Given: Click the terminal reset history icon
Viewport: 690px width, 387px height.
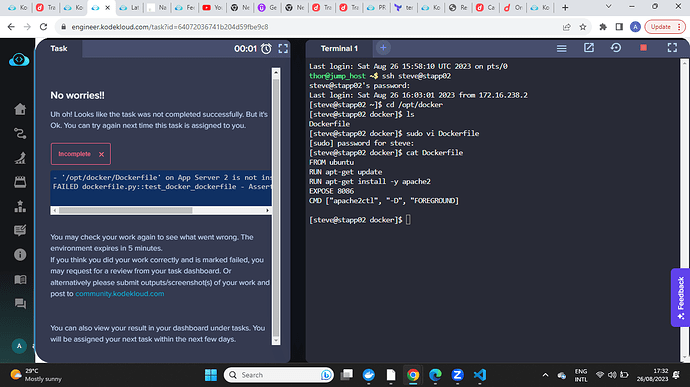Looking at the screenshot, I should [616, 48].
